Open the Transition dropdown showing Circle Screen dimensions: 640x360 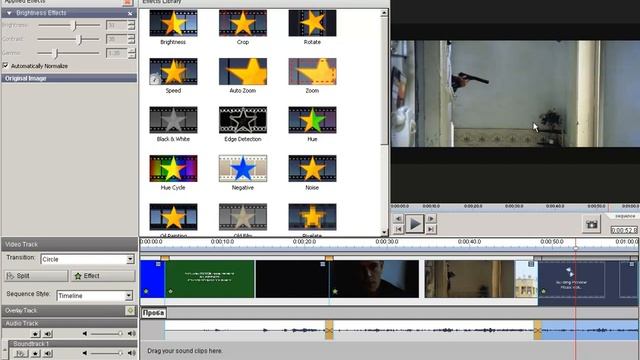(x=130, y=259)
